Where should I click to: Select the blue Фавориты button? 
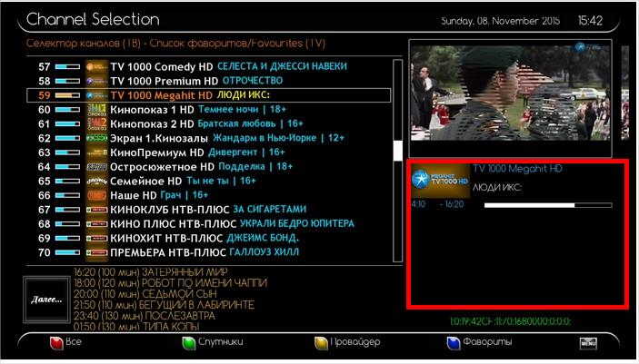coord(479,342)
